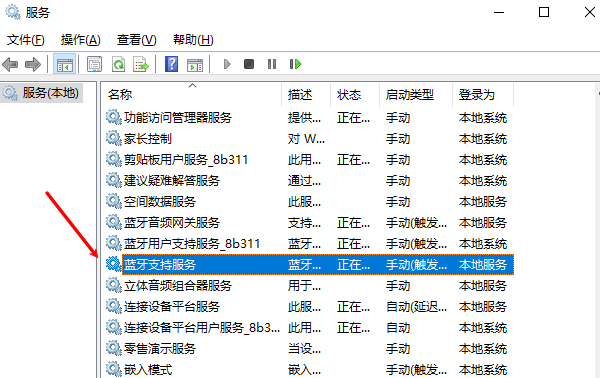
Task: Click the Start Service play icon
Action: (x=227, y=64)
